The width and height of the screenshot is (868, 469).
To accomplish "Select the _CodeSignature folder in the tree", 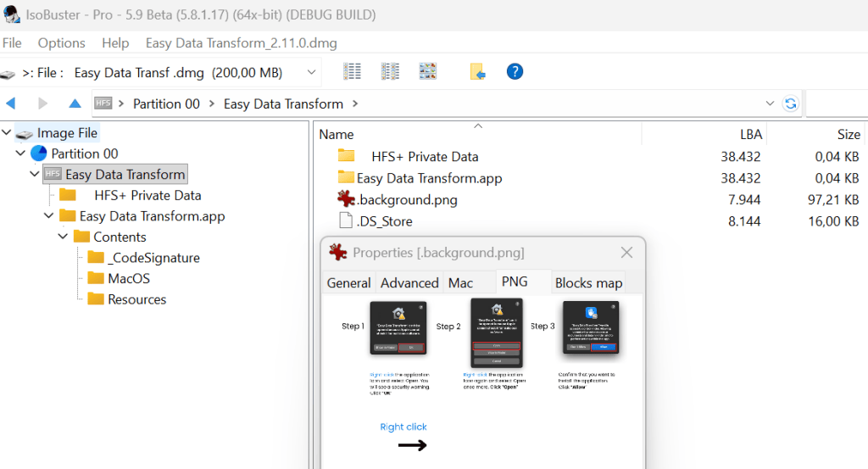I will pyautogui.click(x=154, y=258).
